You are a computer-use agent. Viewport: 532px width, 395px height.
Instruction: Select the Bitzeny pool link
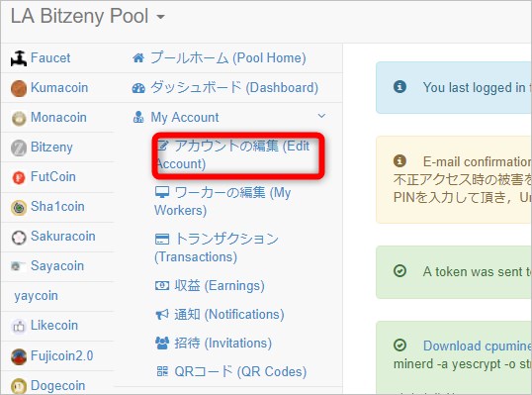pos(51,148)
